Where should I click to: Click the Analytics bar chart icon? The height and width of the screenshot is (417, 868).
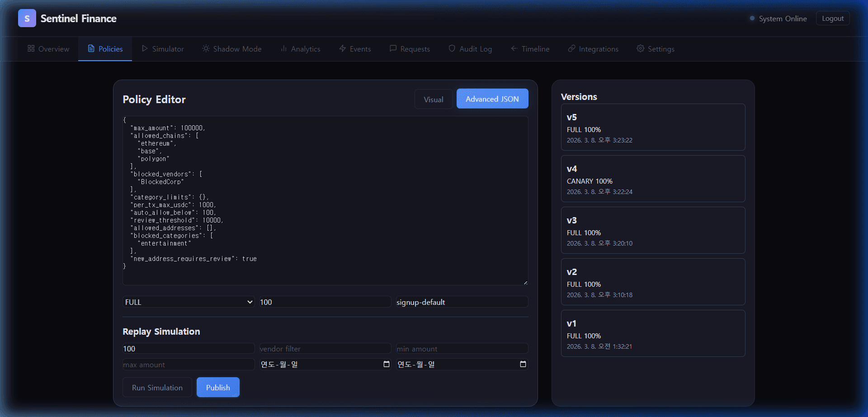[283, 48]
